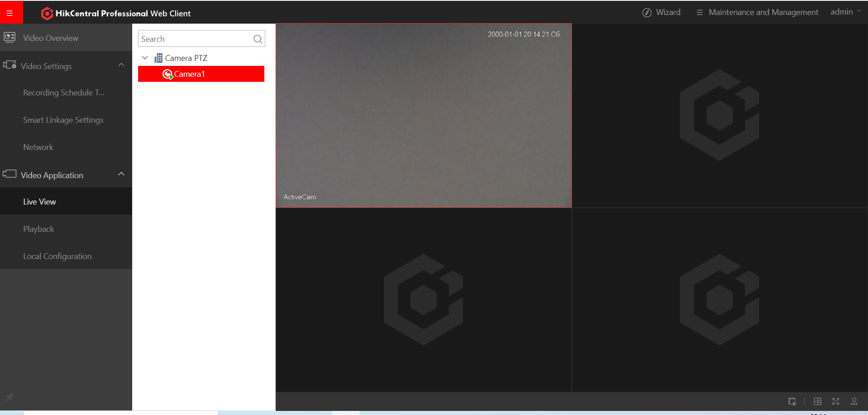Click the Maintenance list icon
Viewport: 868px width, 415px height.
click(699, 12)
